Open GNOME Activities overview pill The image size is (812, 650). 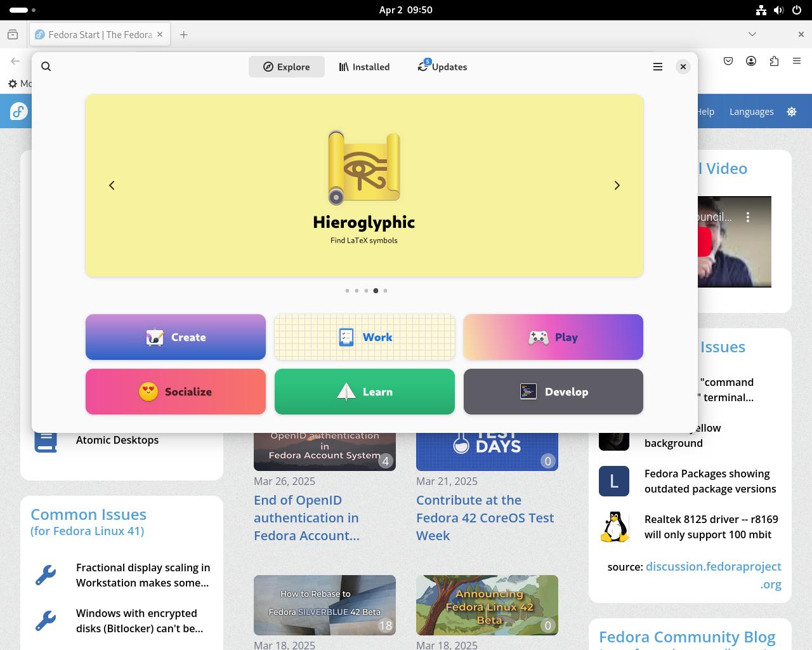click(x=23, y=10)
